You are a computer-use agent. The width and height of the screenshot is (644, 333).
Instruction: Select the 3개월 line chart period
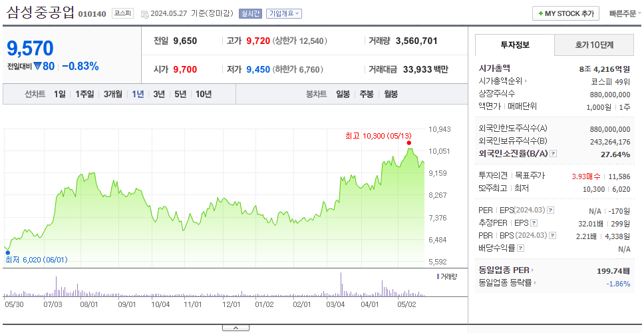(113, 94)
